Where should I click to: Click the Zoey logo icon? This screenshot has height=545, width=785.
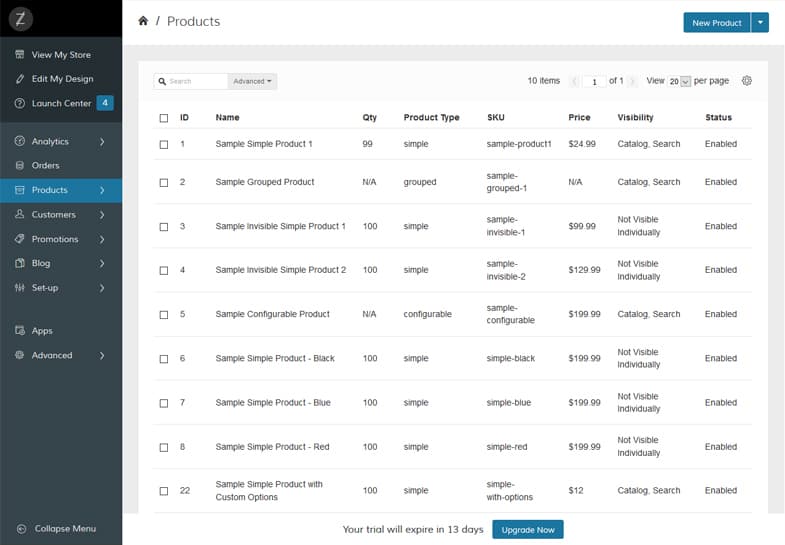point(21,19)
